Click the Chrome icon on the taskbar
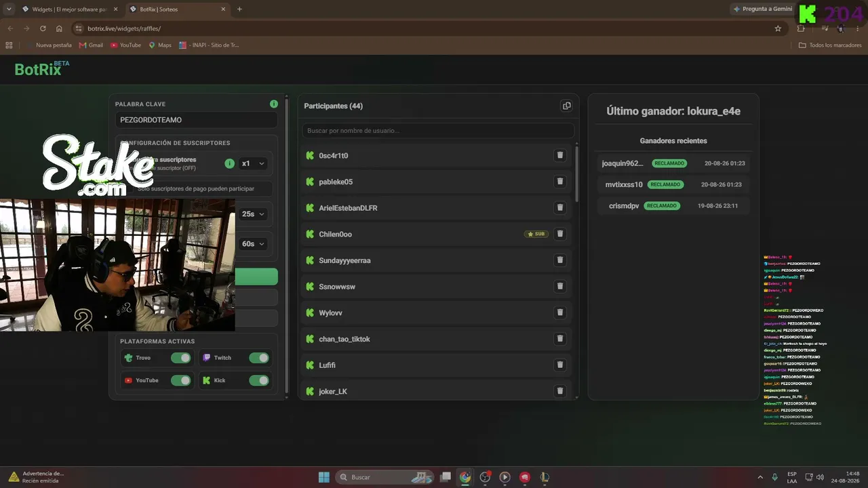 point(465,477)
